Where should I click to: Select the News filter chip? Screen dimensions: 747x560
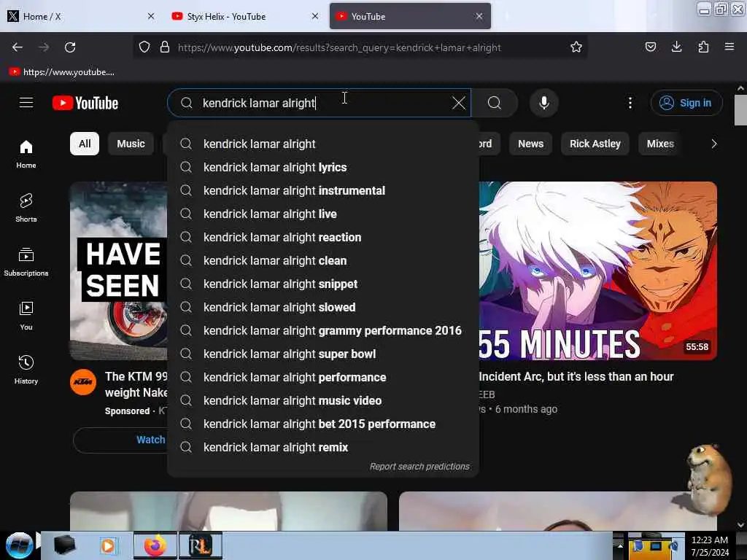[530, 144]
